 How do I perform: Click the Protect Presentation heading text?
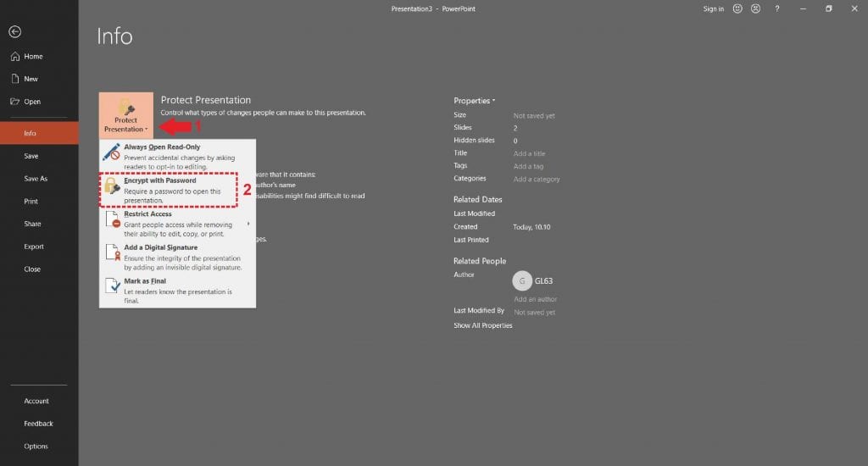(x=205, y=100)
